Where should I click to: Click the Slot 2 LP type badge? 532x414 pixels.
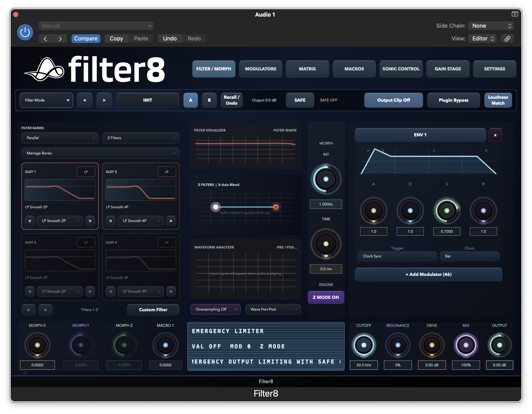click(167, 172)
